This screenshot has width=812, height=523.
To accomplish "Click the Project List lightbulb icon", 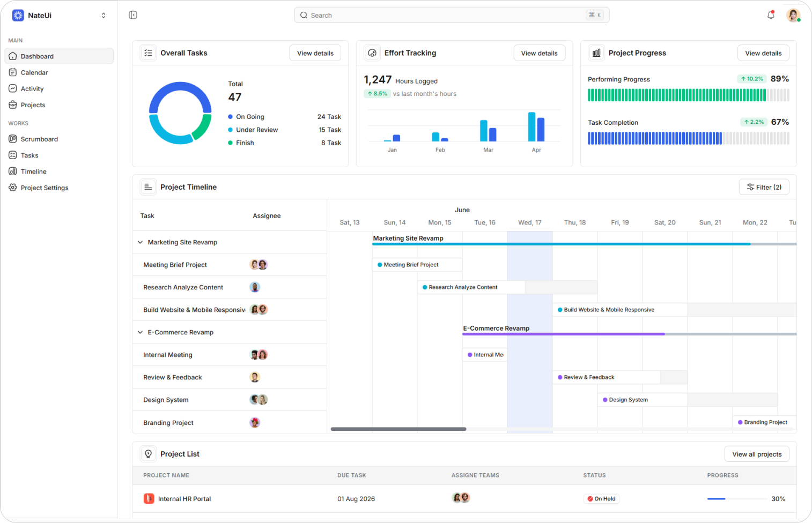I will pyautogui.click(x=149, y=454).
